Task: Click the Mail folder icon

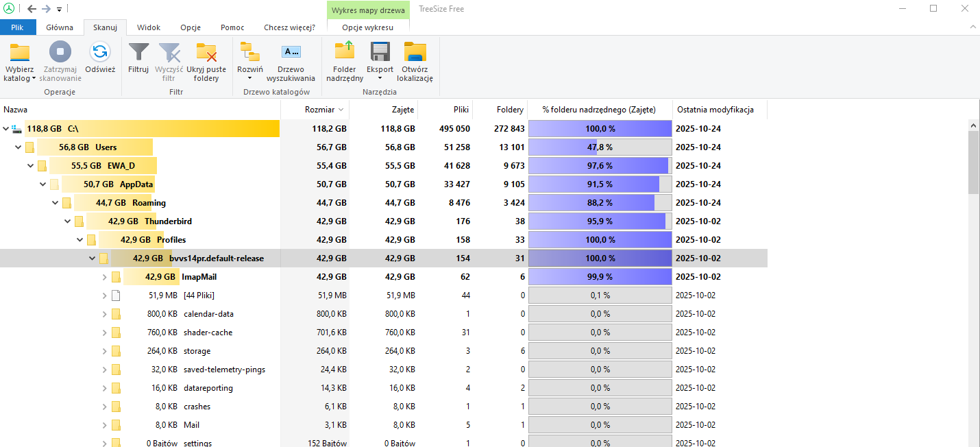Action: point(116,425)
